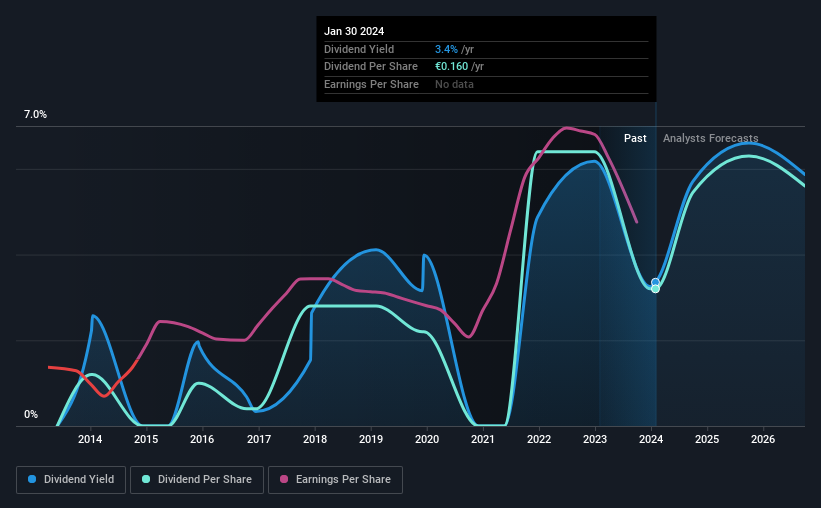Image resolution: width=821 pixels, height=508 pixels.
Task: Click the 0% y-axis label
Action: [31, 414]
